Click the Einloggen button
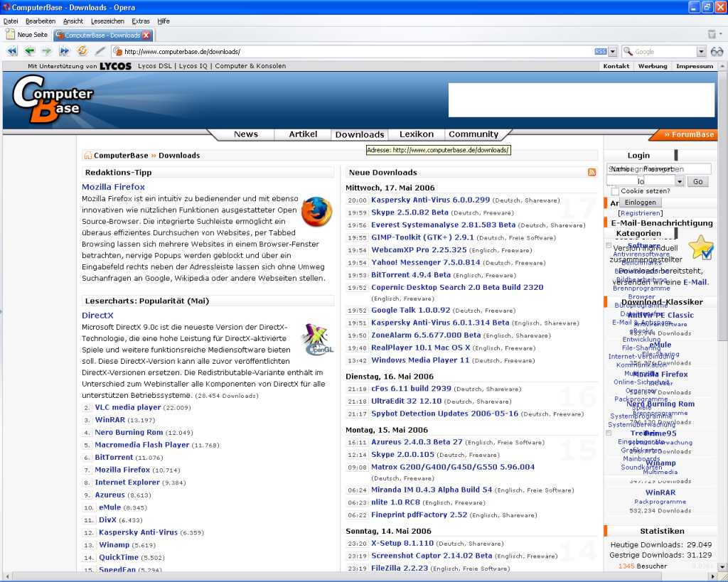 (641, 203)
